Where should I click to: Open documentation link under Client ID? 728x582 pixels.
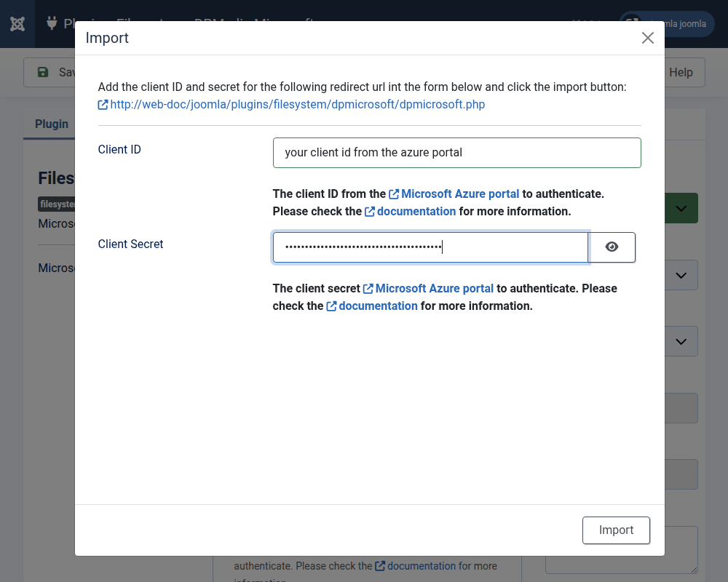[416, 212]
